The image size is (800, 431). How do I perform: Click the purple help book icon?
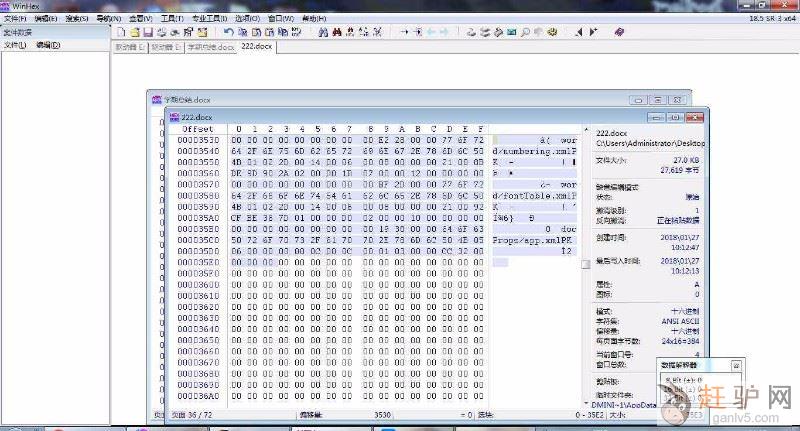(618, 33)
